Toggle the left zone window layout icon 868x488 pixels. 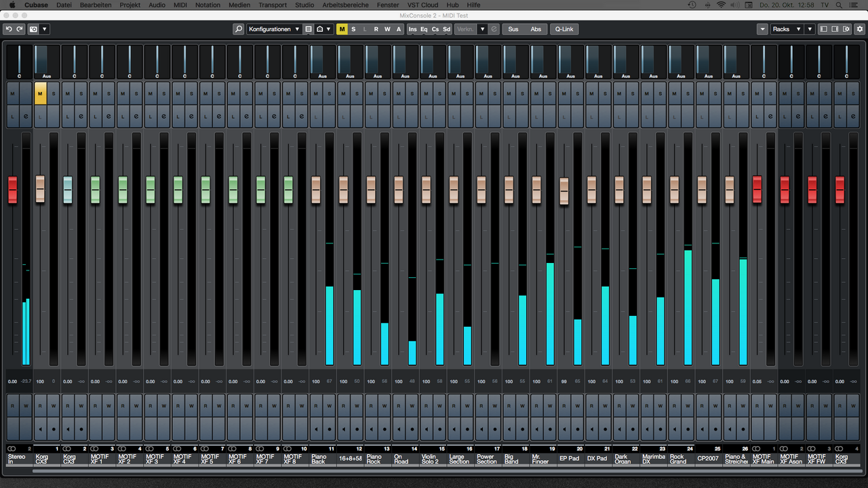[824, 29]
